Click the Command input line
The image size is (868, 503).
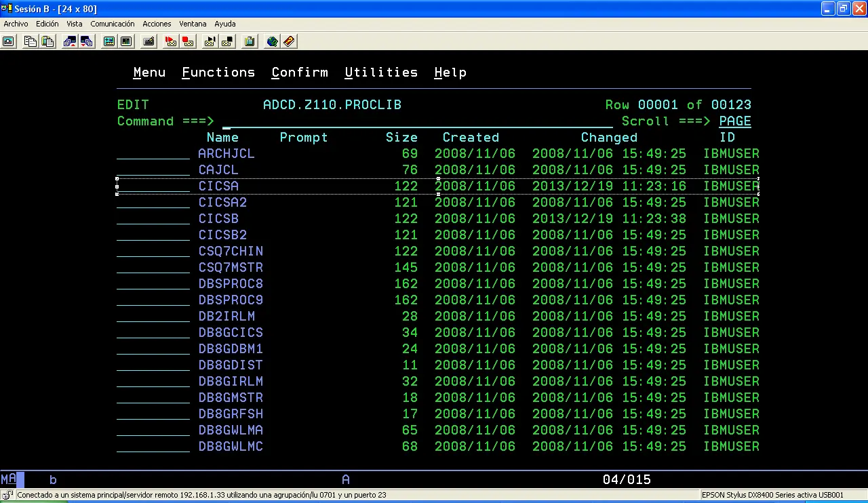[407, 121]
